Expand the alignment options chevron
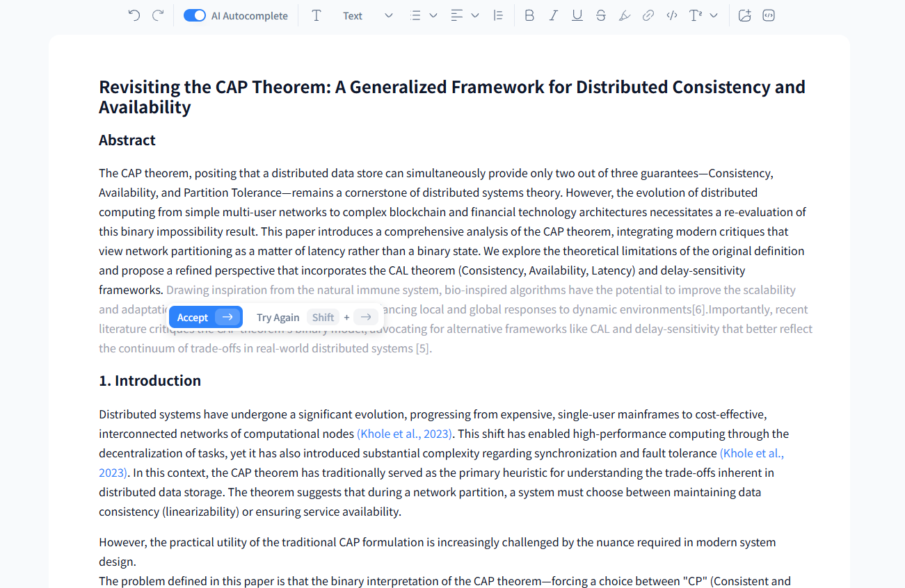The width and height of the screenshot is (905, 588). tap(475, 15)
